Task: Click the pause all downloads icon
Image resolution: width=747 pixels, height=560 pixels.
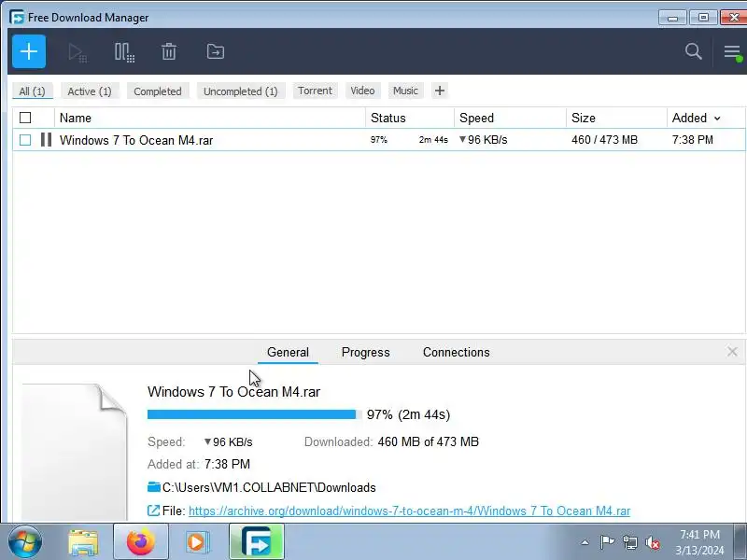Action: (124, 52)
